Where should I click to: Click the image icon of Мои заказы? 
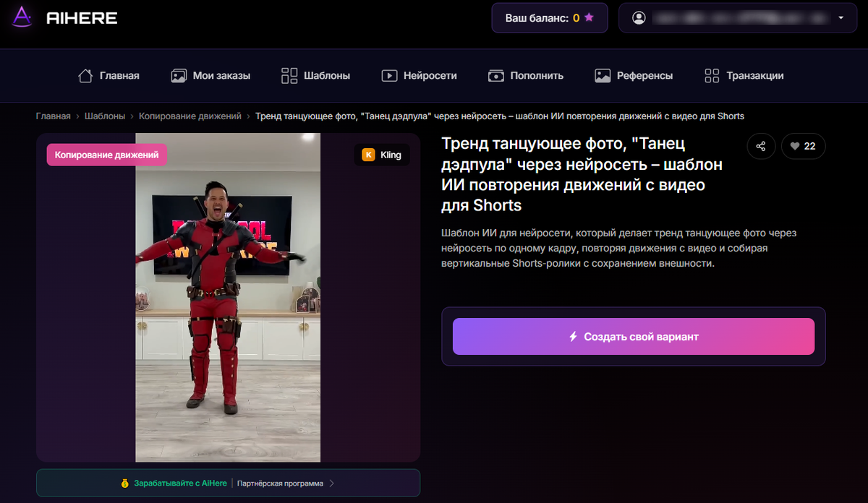[179, 75]
